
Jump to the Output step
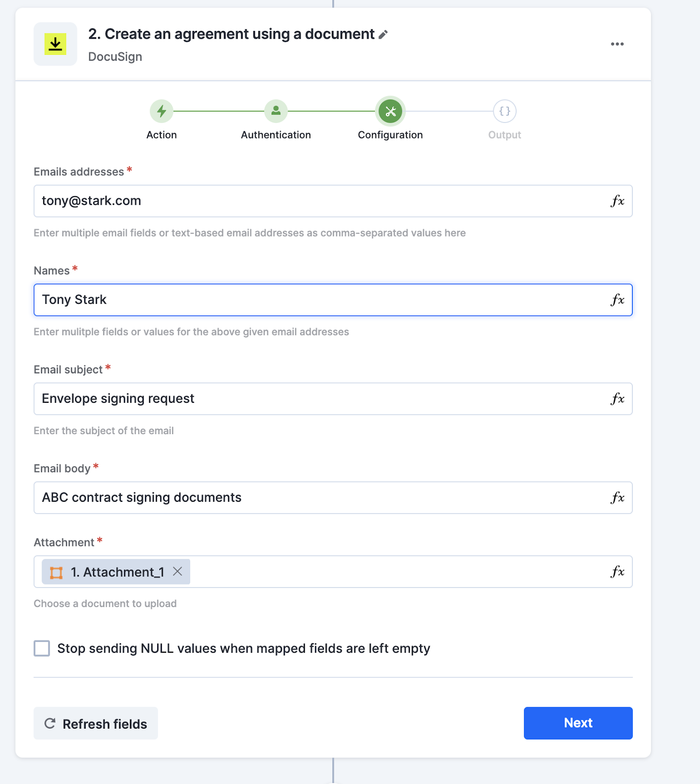504,112
